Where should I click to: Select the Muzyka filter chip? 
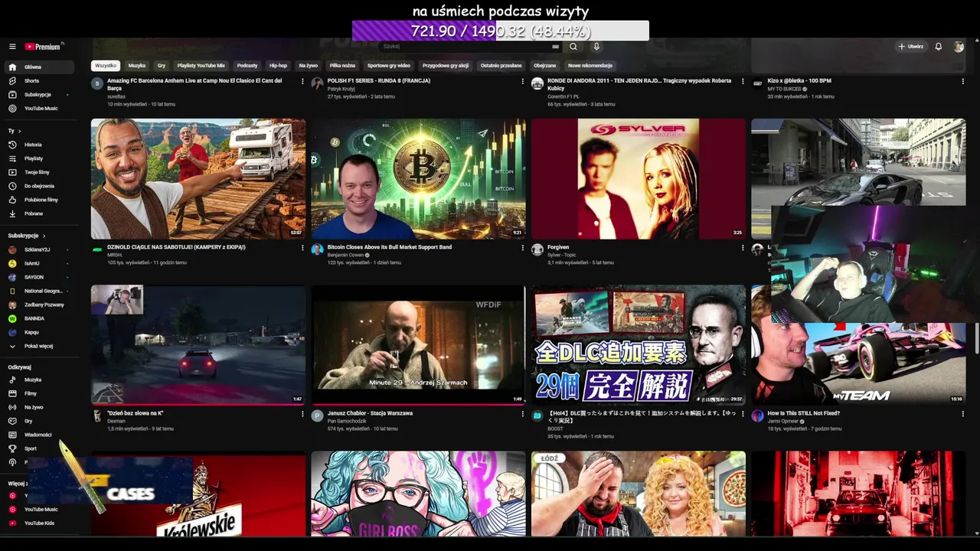(137, 66)
